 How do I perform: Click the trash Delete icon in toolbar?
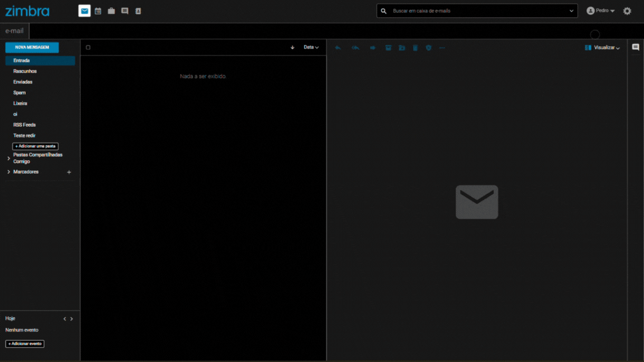415,48
